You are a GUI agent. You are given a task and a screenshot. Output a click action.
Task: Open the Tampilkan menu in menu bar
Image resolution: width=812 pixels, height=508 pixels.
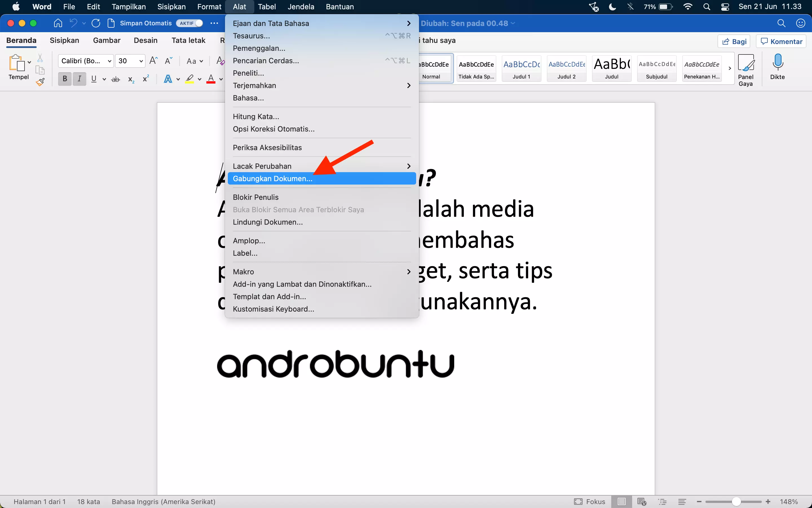click(x=129, y=7)
